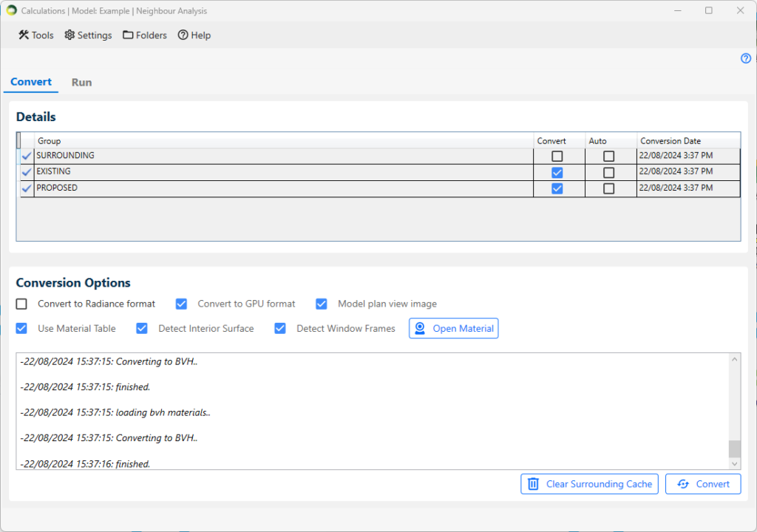Click Clear Surrounding Cache button
The height and width of the screenshot is (532, 757).
[589, 484]
